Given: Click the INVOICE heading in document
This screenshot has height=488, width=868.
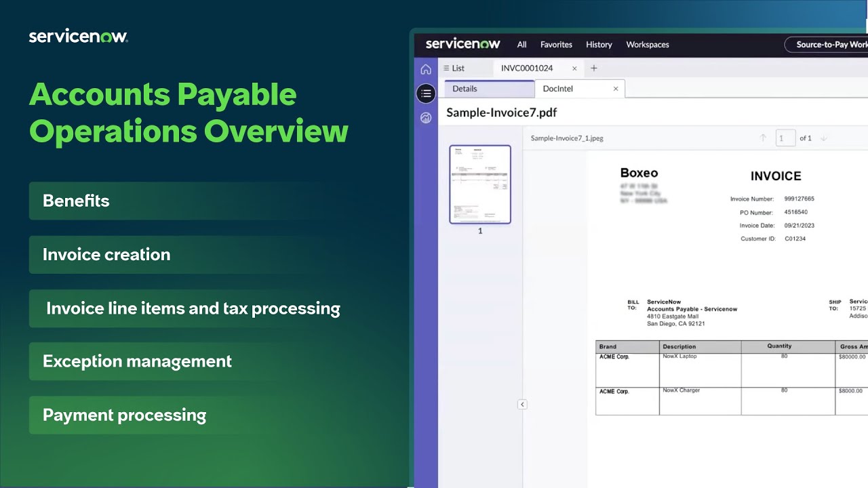Looking at the screenshot, I should pyautogui.click(x=776, y=176).
